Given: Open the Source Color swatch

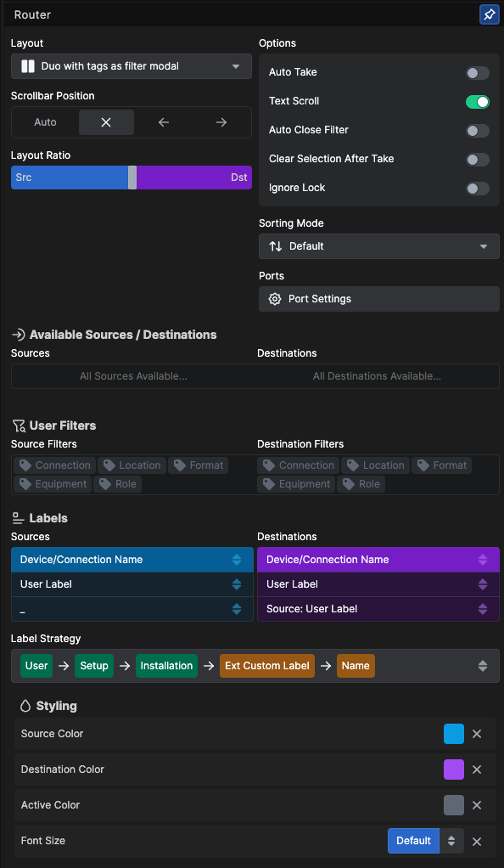Looking at the screenshot, I should pos(454,734).
